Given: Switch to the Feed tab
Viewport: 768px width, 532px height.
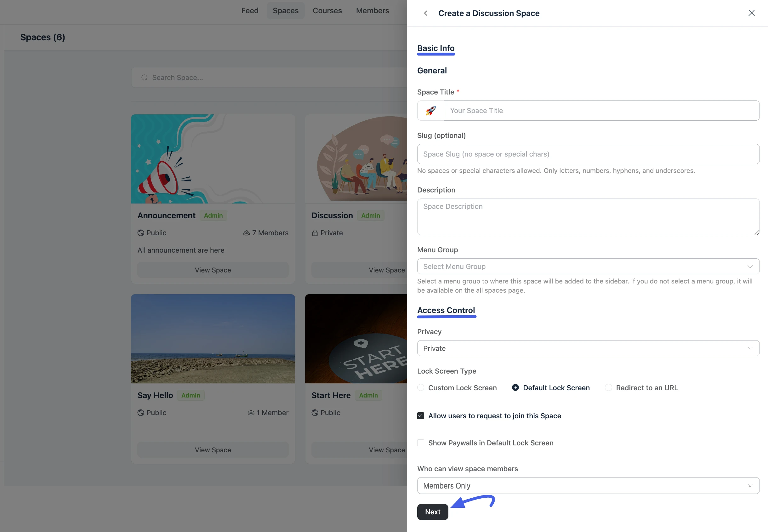Looking at the screenshot, I should click(x=250, y=11).
